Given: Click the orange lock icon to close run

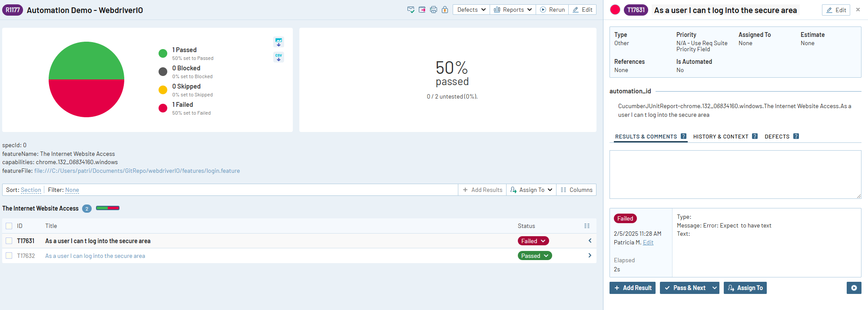Looking at the screenshot, I should click(444, 10).
